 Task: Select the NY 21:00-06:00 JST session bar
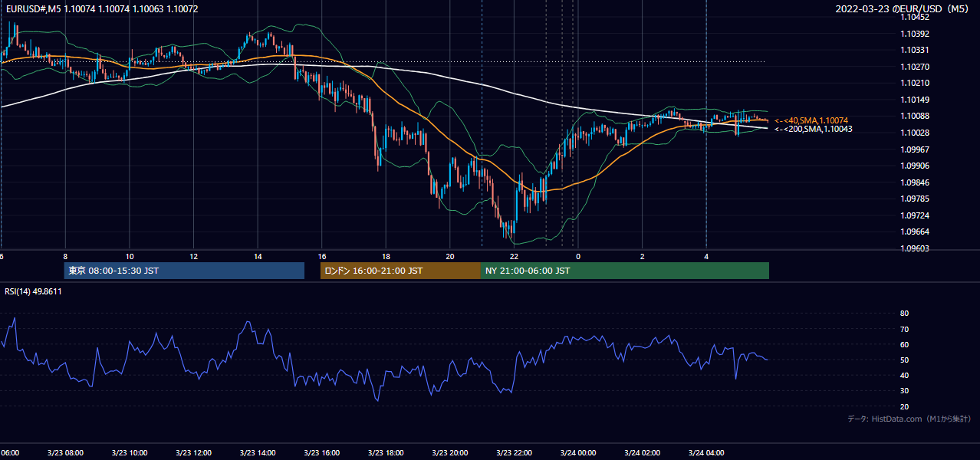point(625,271)
